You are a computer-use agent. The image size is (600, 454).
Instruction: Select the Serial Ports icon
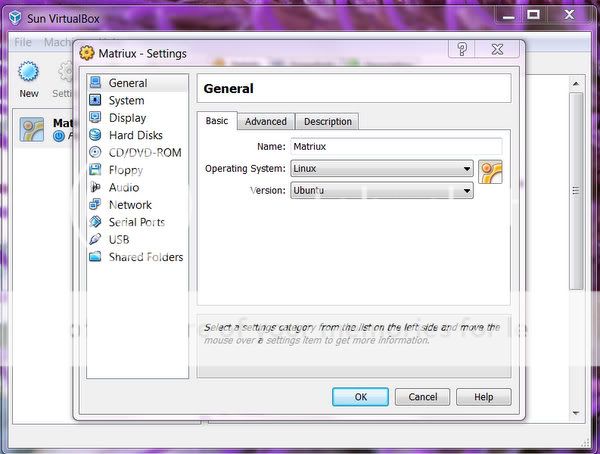[95, 222]
